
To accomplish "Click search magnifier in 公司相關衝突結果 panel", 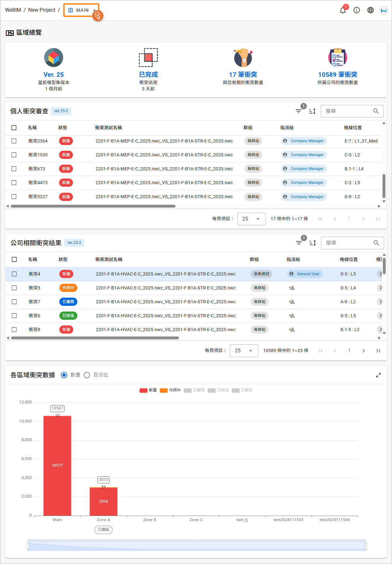I will point(376,243).
